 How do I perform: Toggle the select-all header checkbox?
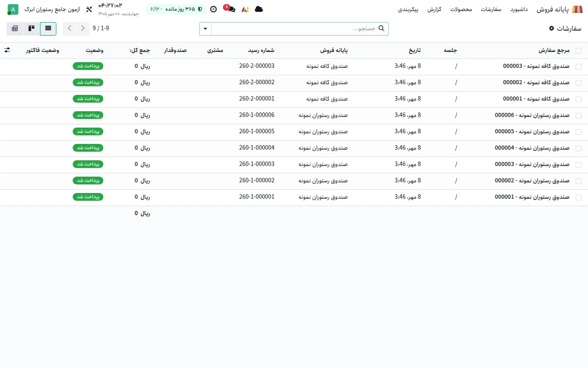tap(578, 51)
